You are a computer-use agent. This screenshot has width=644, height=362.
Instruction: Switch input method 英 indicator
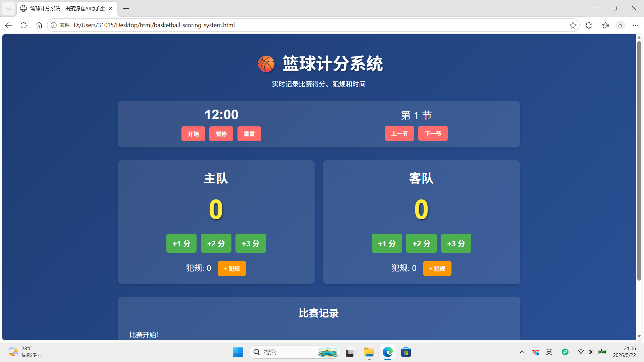[549, 352]
